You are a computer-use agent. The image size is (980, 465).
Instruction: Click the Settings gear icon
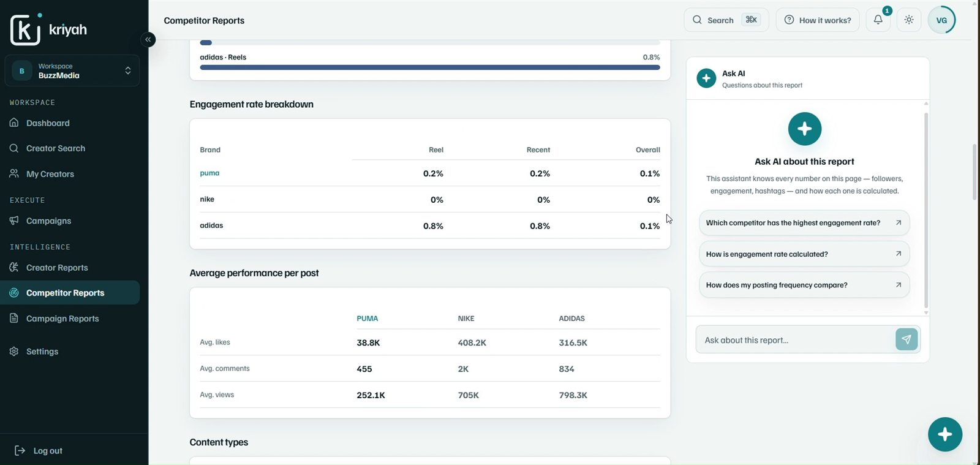[x=14, y=351]
